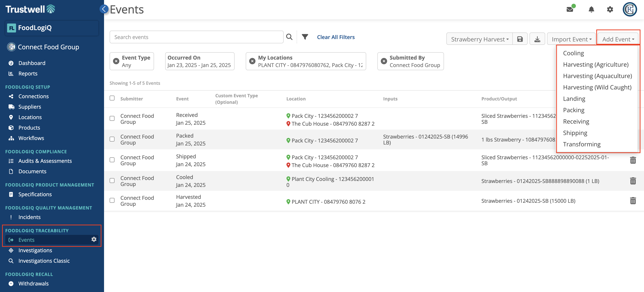Choose Shipping from the menu

click(575, 133)
